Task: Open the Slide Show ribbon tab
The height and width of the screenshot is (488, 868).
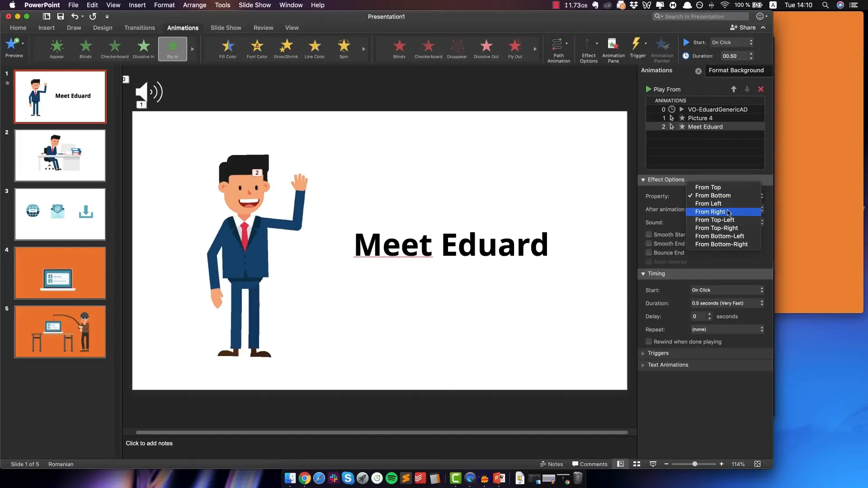Action: 226,28
